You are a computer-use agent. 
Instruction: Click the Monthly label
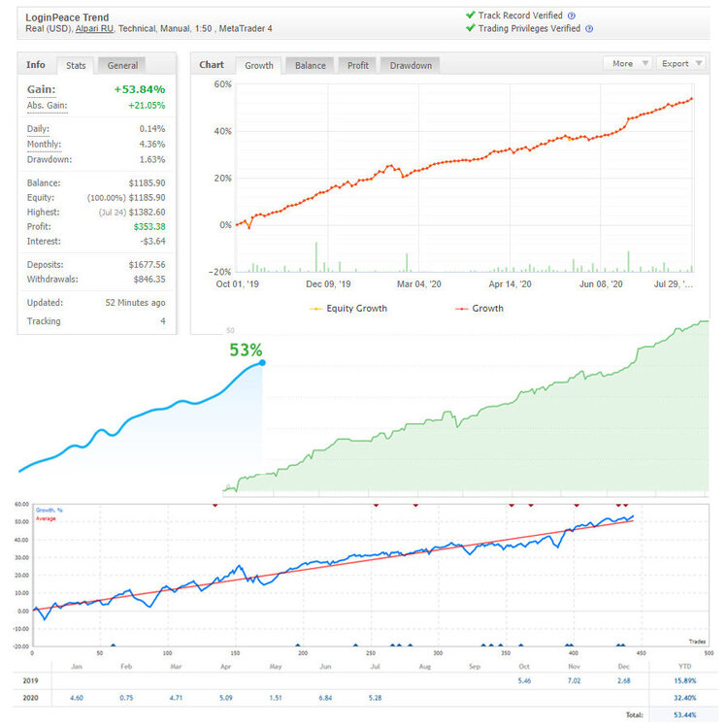tap(44, 145)
